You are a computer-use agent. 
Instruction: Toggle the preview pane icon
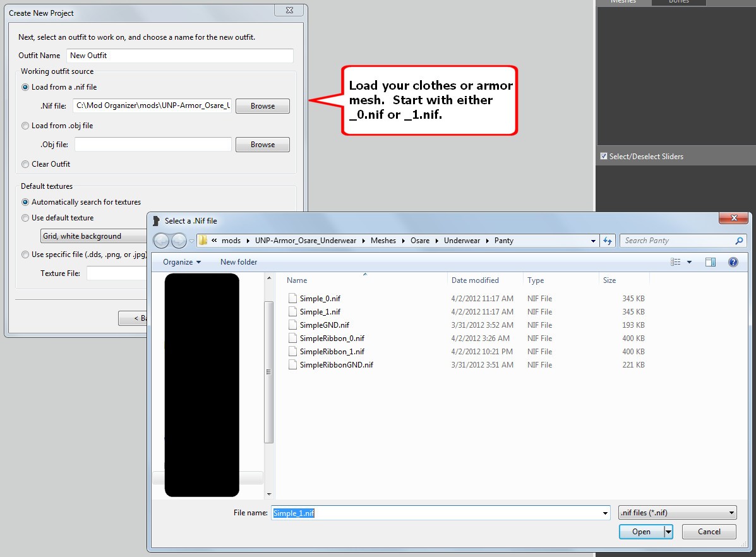(x=711, y=262)
